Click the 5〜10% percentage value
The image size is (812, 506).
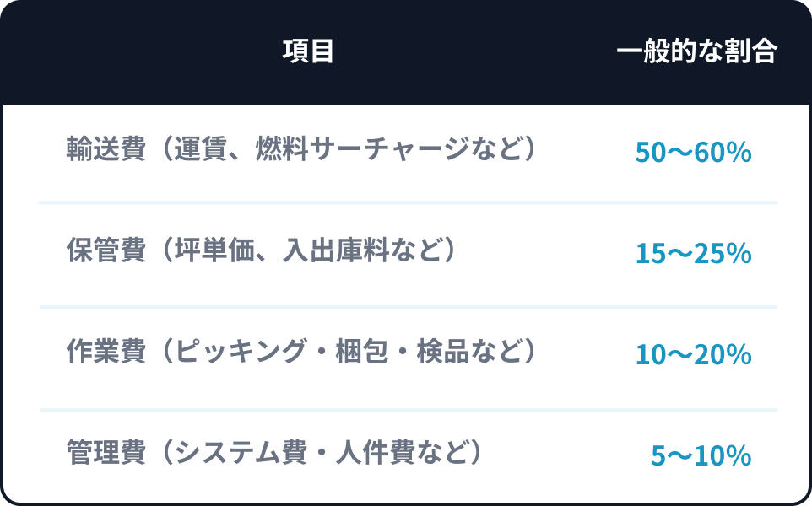[x=701, y=456]
